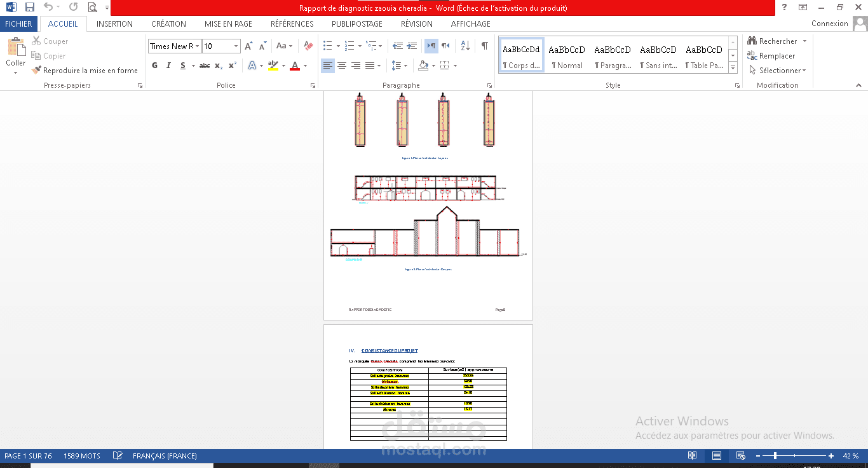Open the Style pane dialog launcher
The width and height of the screenshot is (868, 468).
[x=737, y=85]
